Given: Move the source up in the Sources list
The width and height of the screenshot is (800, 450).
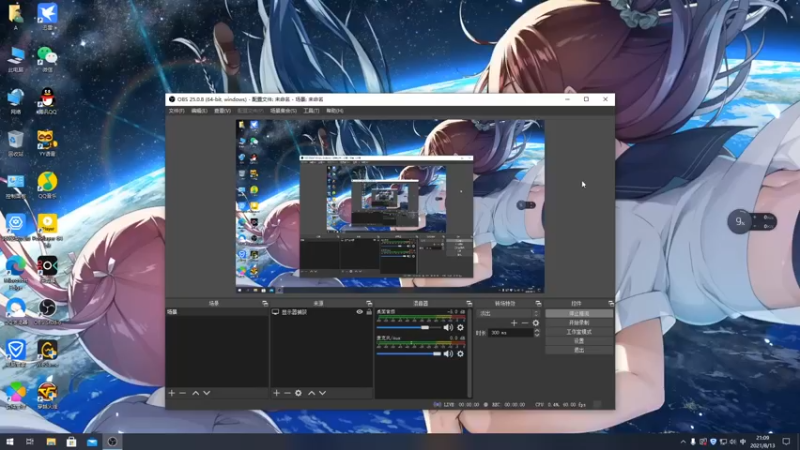Looking at the screenshot, I should point(311,393).
